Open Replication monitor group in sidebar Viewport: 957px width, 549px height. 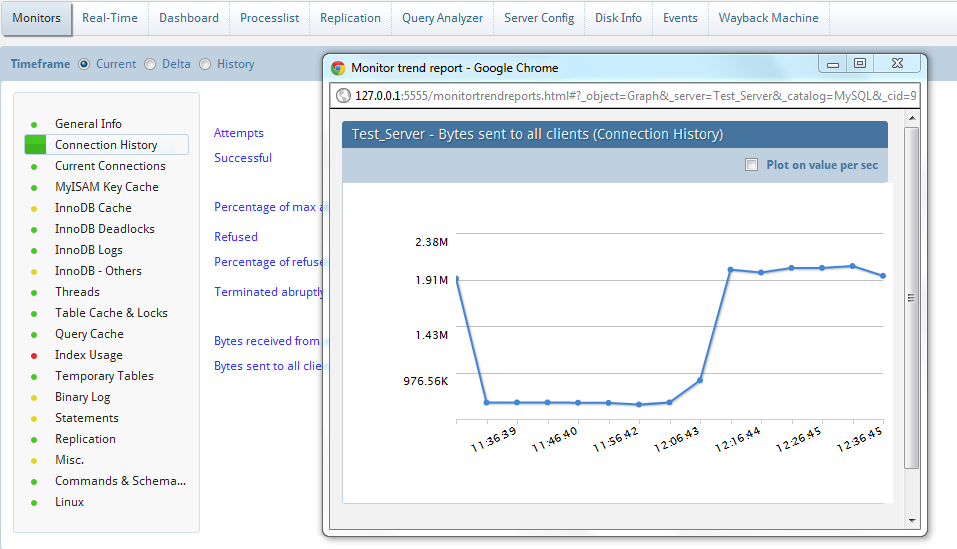(x=85, y=439)
